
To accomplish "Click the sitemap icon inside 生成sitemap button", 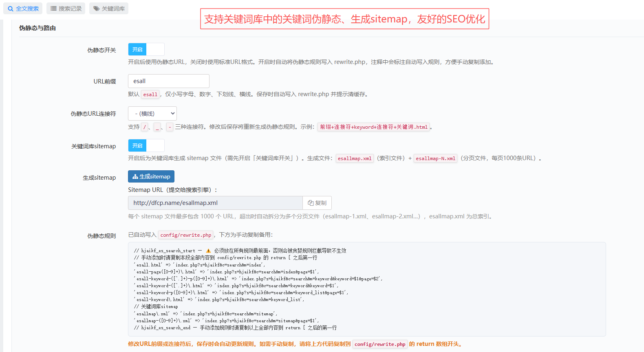I will [135, 176].
